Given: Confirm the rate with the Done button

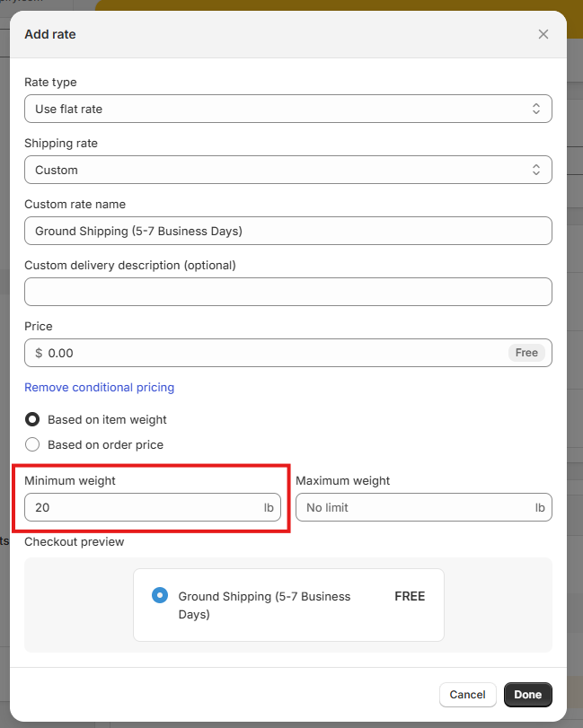Looking at the screenshot, I should (527, 694).
